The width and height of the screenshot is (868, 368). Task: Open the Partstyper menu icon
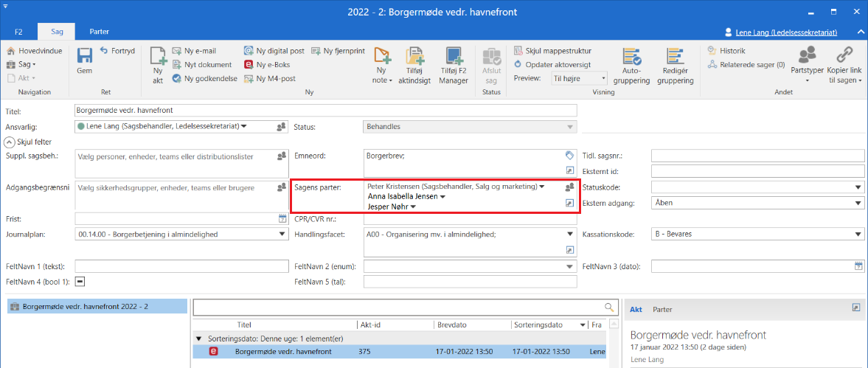pyautogui.click(x=807, y=55)
